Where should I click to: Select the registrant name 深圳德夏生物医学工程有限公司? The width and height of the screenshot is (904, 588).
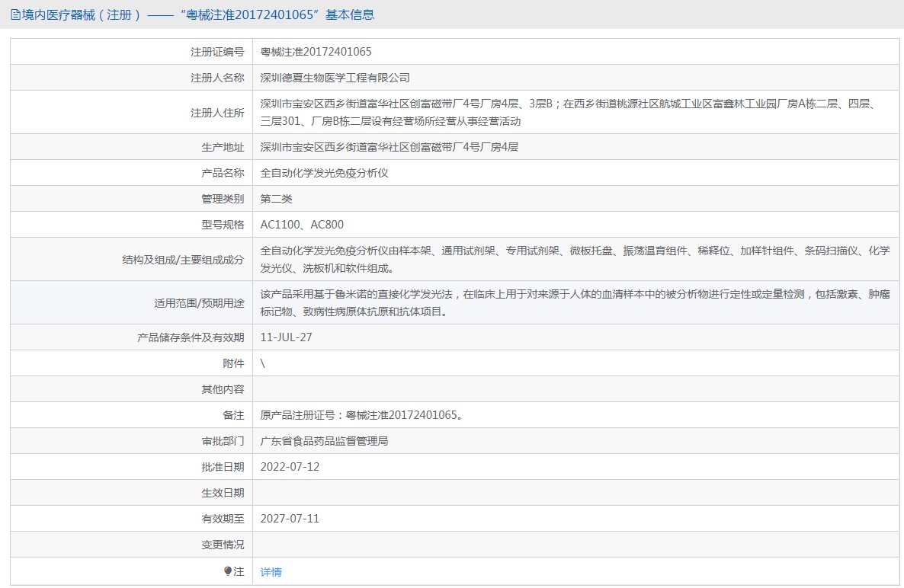click(335, 78)
